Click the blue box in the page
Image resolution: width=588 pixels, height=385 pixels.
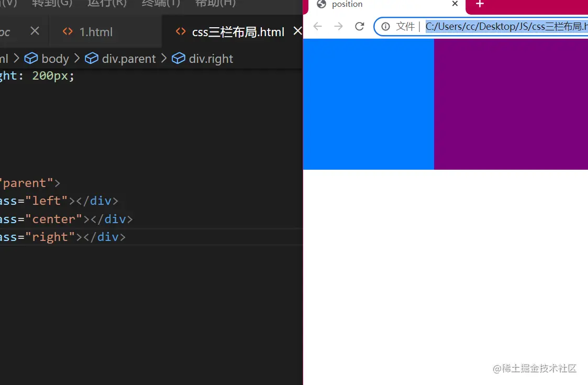click(x=368, y=104)
